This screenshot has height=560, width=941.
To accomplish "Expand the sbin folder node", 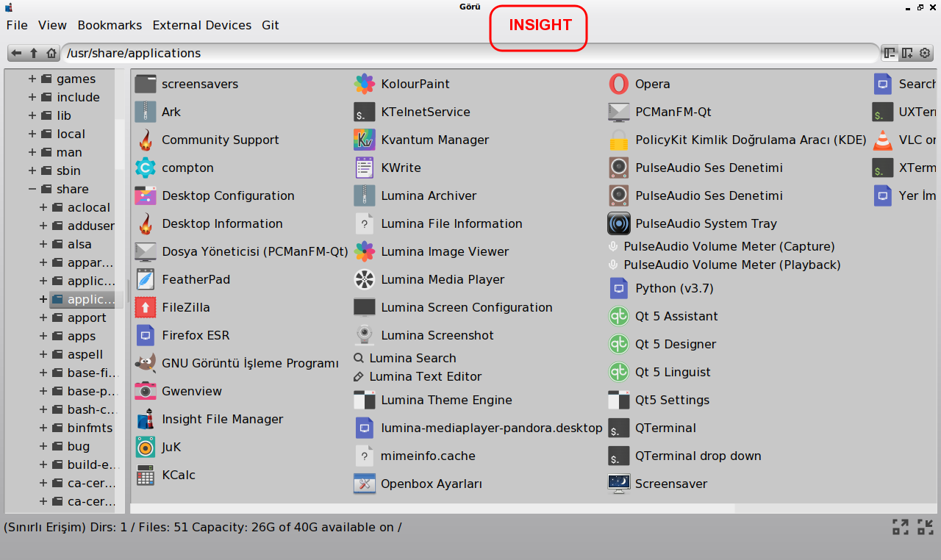I will pos(32,170).
